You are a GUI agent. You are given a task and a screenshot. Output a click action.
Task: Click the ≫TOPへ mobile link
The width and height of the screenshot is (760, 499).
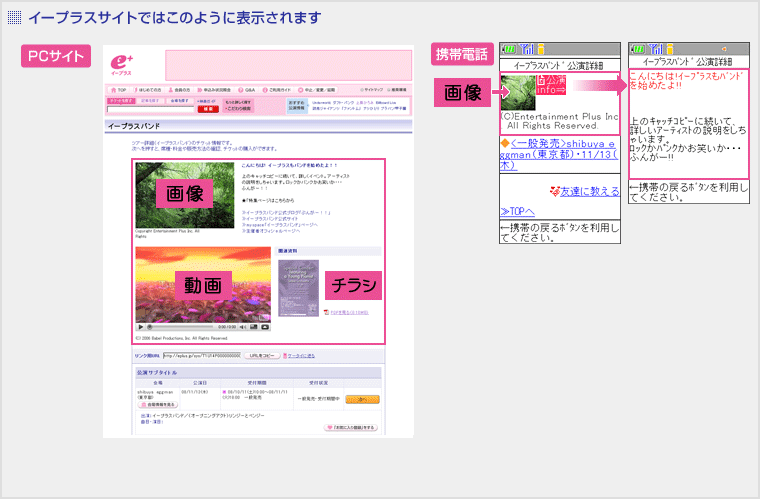point(517,212)
